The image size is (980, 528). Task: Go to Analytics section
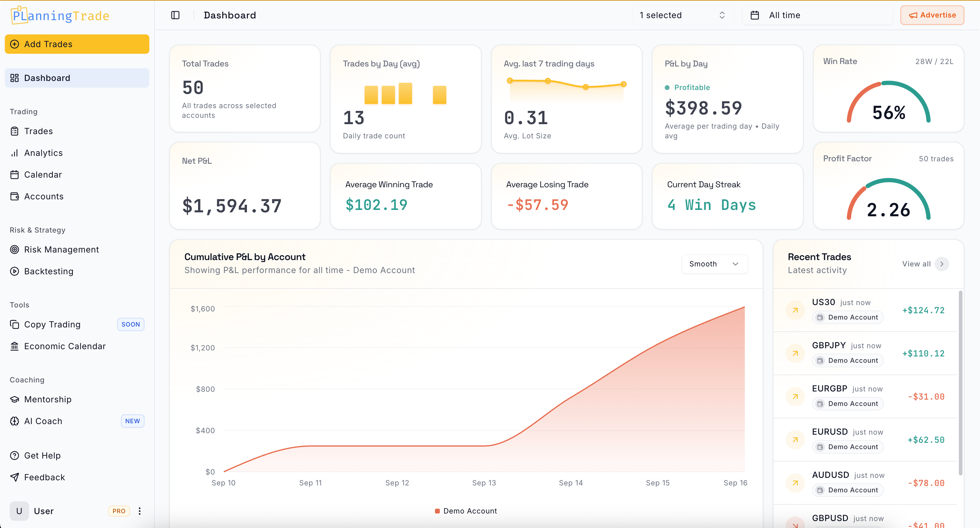[x=77, y=153]
